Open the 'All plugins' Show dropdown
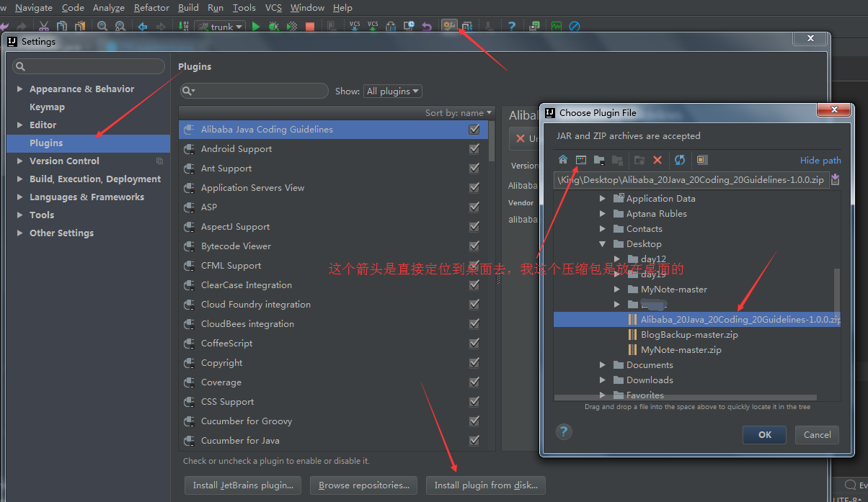 click(393, 91)
